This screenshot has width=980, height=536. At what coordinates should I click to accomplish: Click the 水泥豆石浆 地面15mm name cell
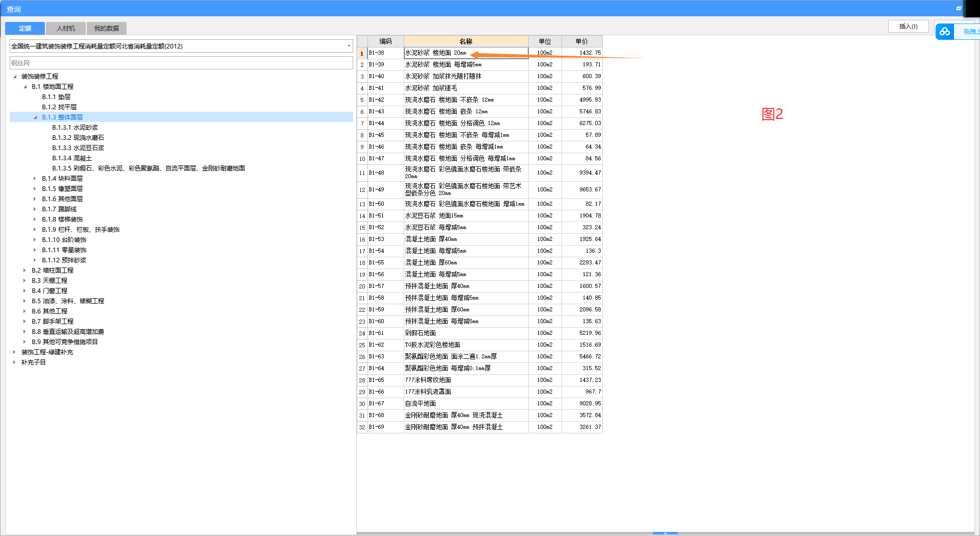coord(466,216)
